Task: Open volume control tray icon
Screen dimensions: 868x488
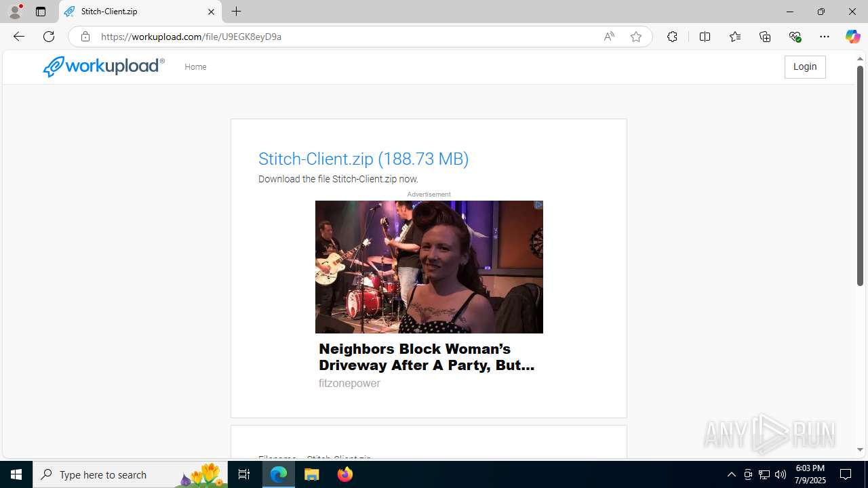Action: (x=781, y=474)
